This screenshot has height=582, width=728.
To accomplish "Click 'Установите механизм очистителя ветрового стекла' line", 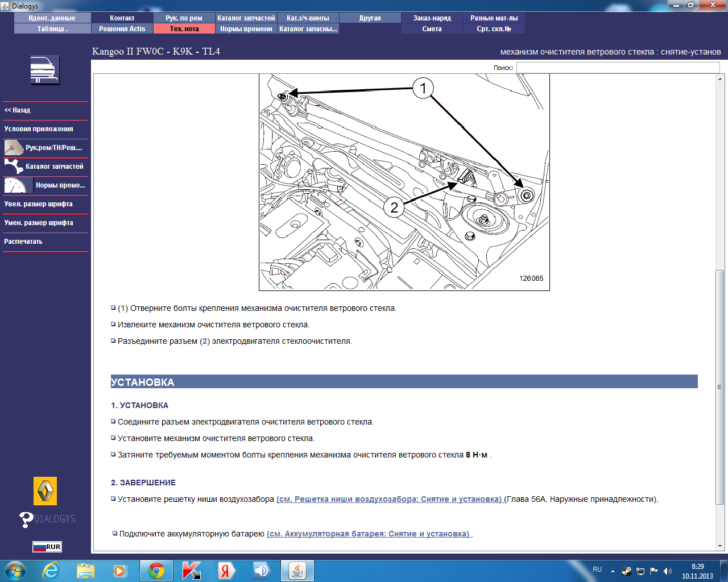I will 216,439.
